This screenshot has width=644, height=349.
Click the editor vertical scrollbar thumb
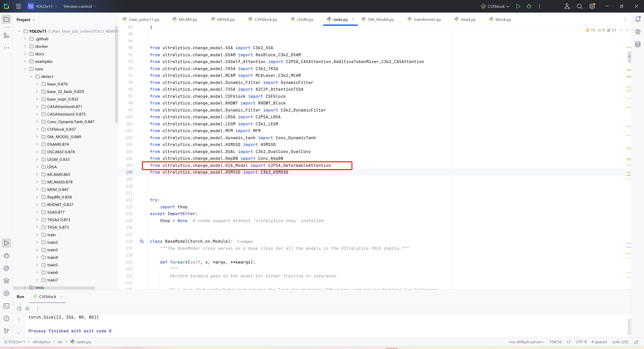(629, 57)
